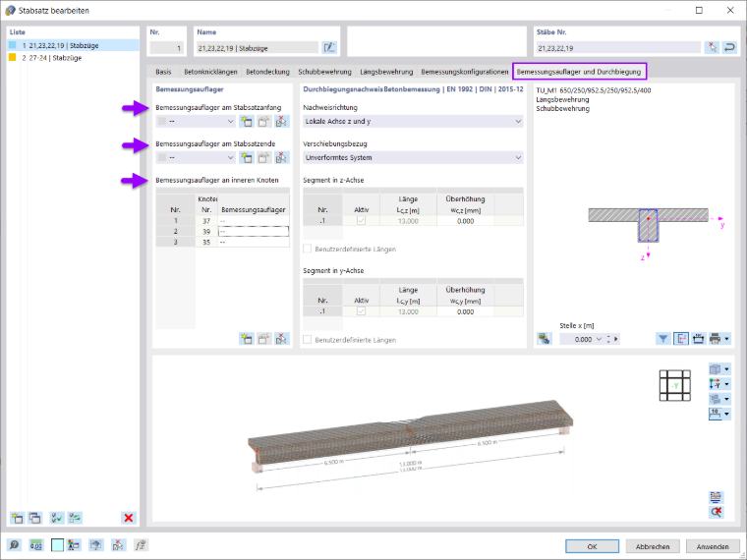Create new support below inner nodes table
The width and height of the screenshot is (747, 560).
(x=247, y=339)
